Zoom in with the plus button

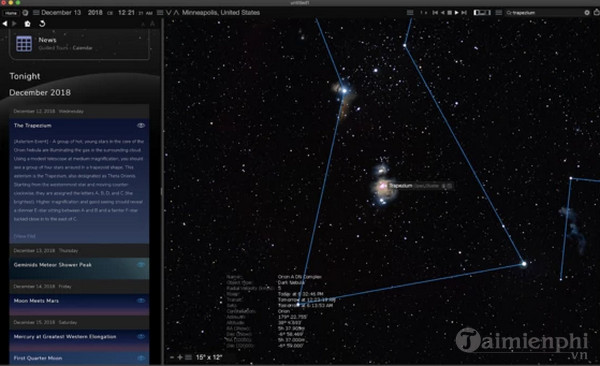click(180, 357)
